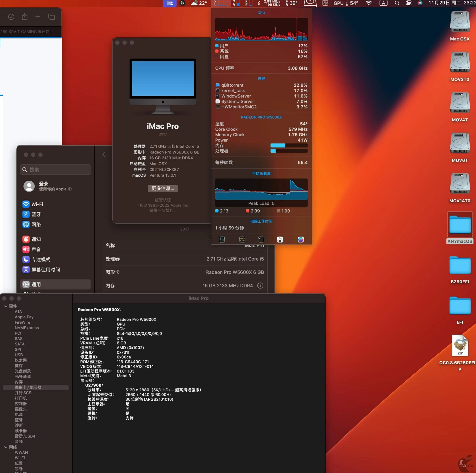Open the activity graph menu bar icon
Image resolution: width=476 pixels, height=473 pixels.
(x=325, y=3)
